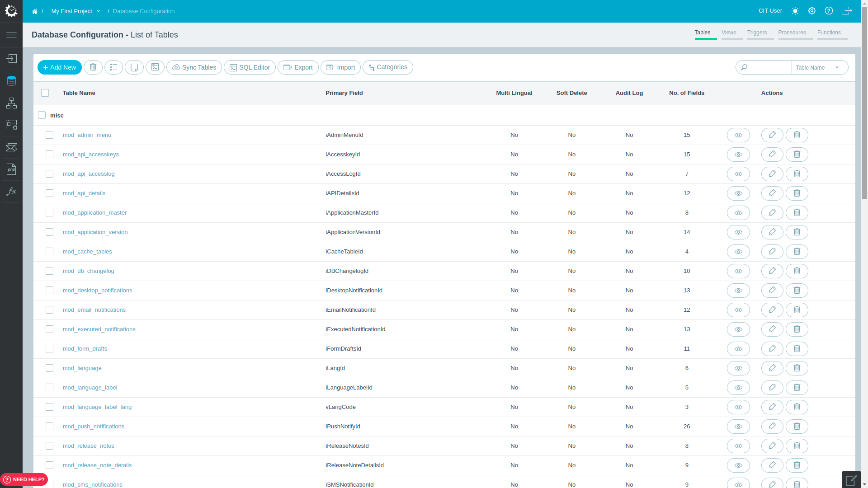Open the hamburger menu in the sidebar
The height and width of the screenshot is (488, 868).
pyautogui.click(x=11, y=35)
